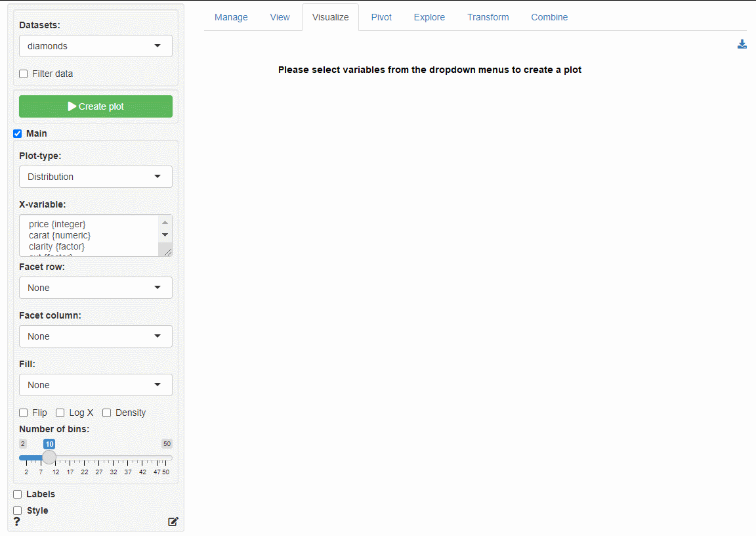This screenshot has height=536, width=756.
Task: Expand the Fill dropdown
Action: tap(96, 385)
